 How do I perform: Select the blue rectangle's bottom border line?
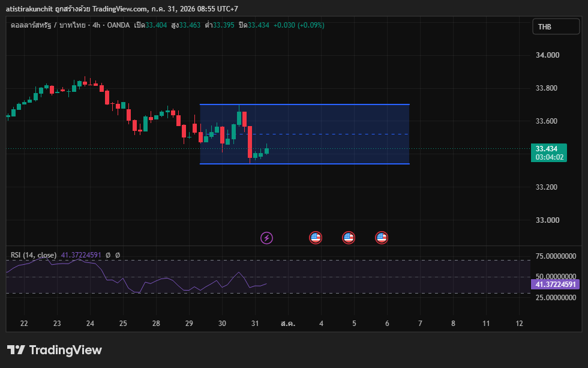click(305, 163)
